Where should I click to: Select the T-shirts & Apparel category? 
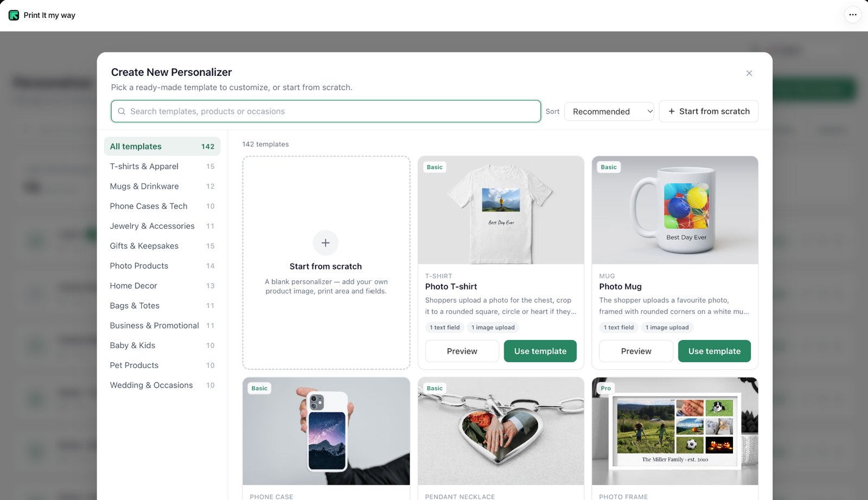click(x=162, y=166)
